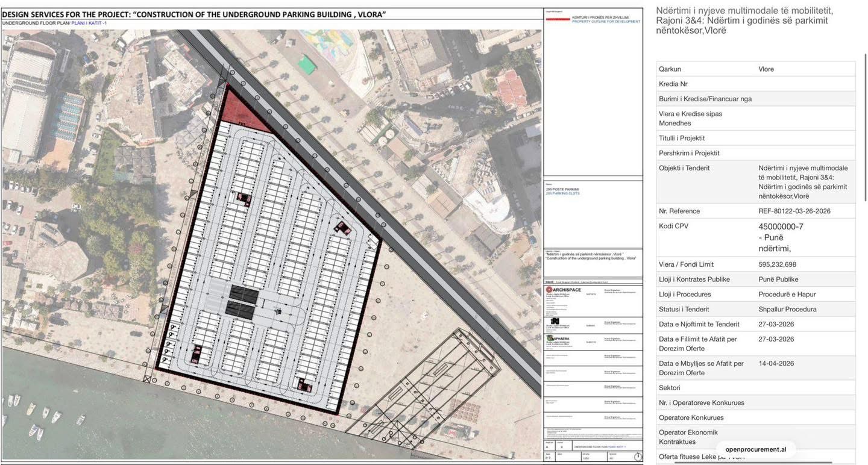This screenshot has width=868, height=465.
Task: Click the SPHAERA logo in title block
Action: pos(559,339)
